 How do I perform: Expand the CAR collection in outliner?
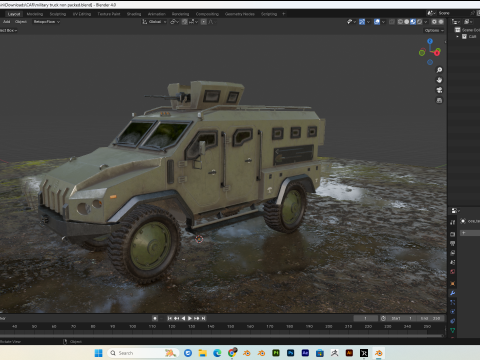pyautogui.click(x=457, y=37)
